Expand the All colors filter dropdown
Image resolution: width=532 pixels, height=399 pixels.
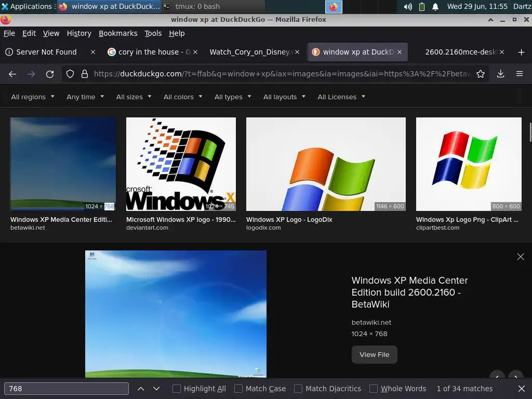tap(183, 97)
